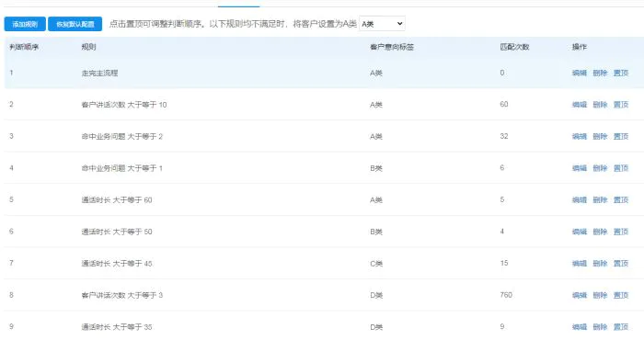Pin rule 命中业务问题 大于等于 2 to top
The width and height of the screenshot is (644, 340).
coord(621,136)
